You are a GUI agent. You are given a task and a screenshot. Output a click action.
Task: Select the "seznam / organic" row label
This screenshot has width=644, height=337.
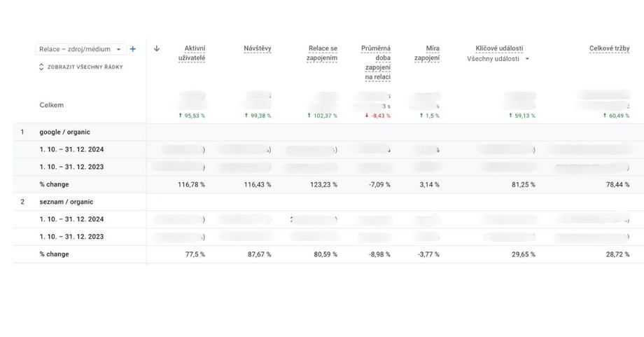click(65, 202)
